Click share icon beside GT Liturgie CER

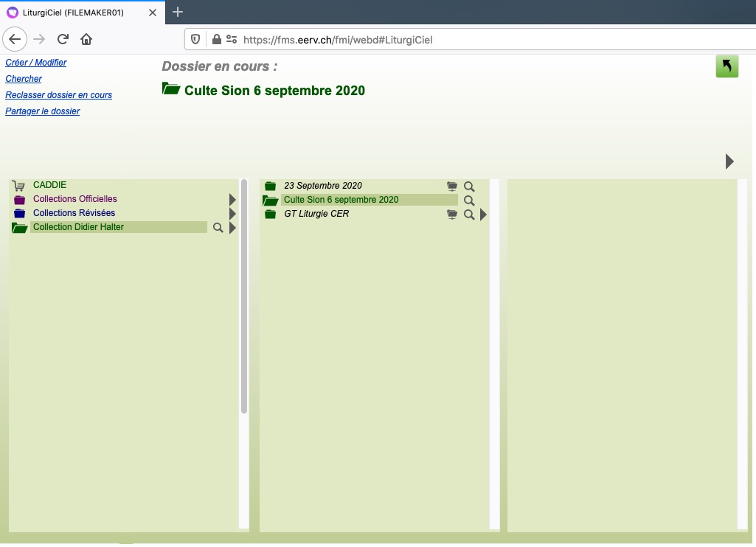pos(452,215)
